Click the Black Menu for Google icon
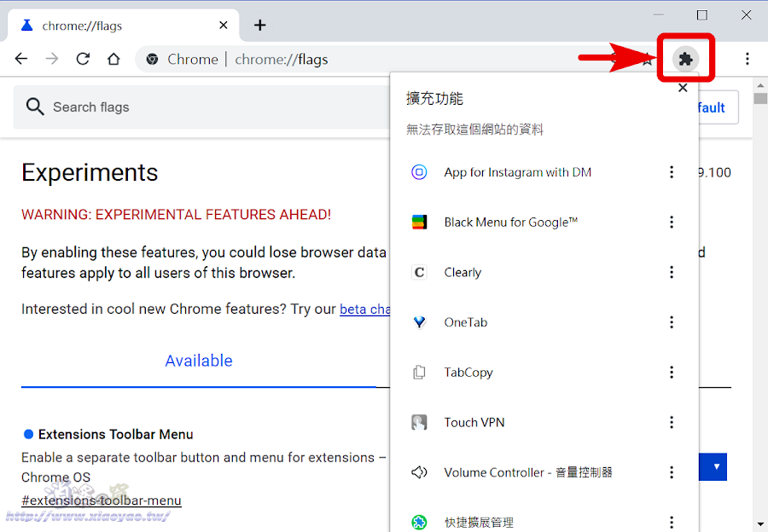Screen dimensions: 768x532 coord(419,223)
